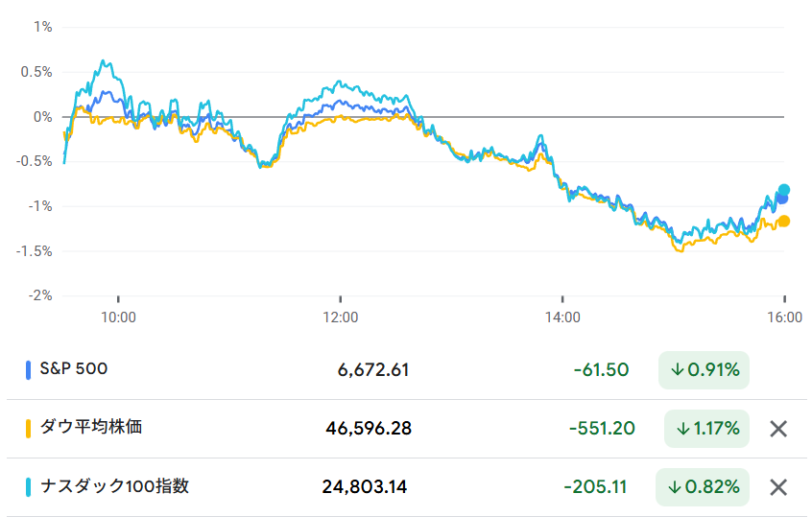This screenshot has height=517, width=812.
Task: Click the Nasdaq 100 price 24,803.14
Action: [x=365, y=487]
